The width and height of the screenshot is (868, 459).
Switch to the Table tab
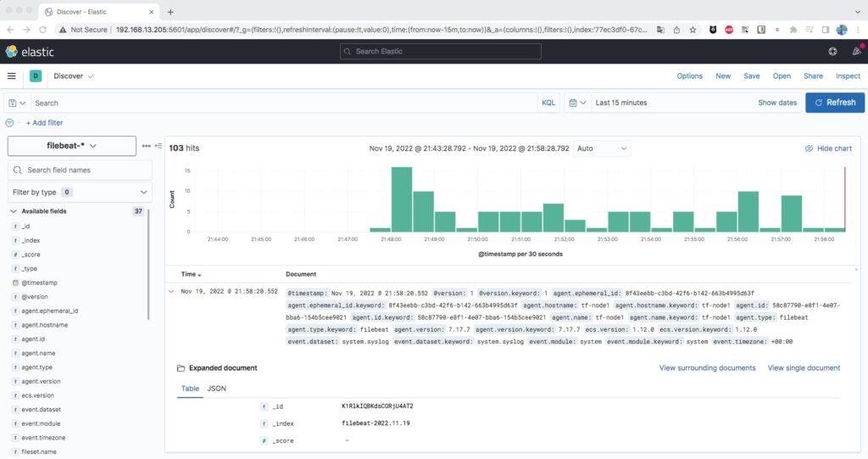point(190,389)
